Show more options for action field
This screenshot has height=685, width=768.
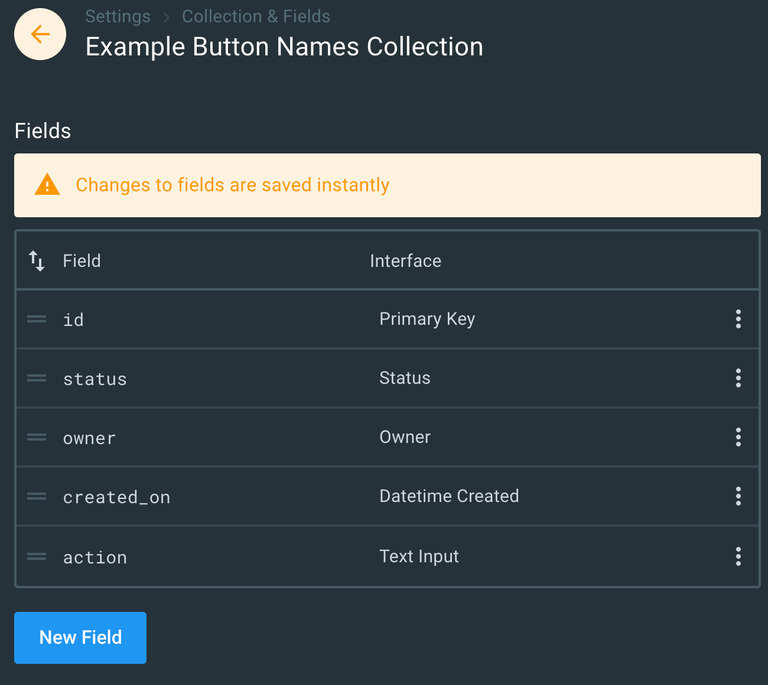click(738, 556)
